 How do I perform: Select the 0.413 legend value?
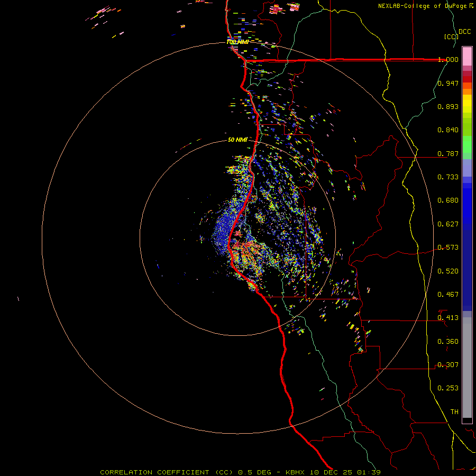pyautogui.click(x=448, y=318)
